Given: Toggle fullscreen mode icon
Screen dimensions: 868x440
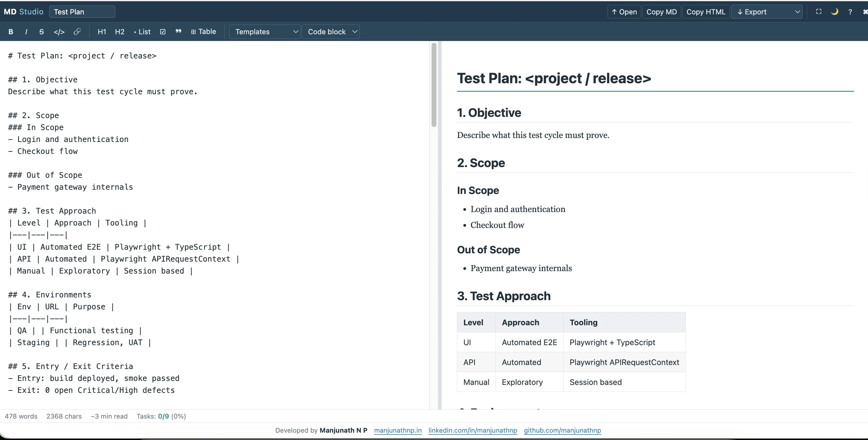Looking at the screenshot, I should [818, 12].
